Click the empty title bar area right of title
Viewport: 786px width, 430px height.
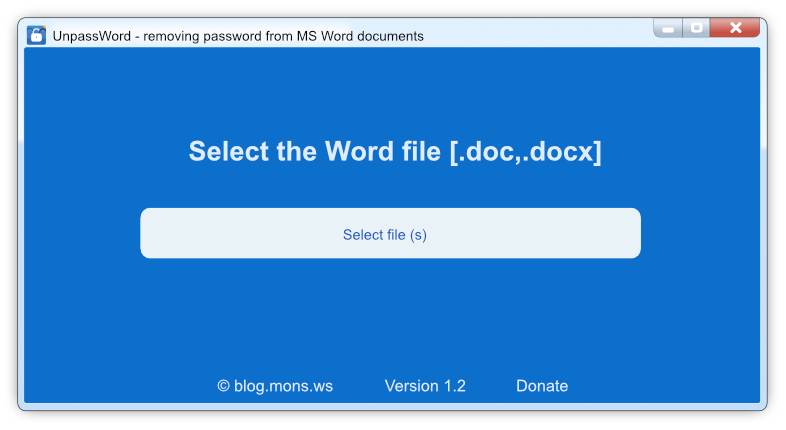[x=540, y=35]
